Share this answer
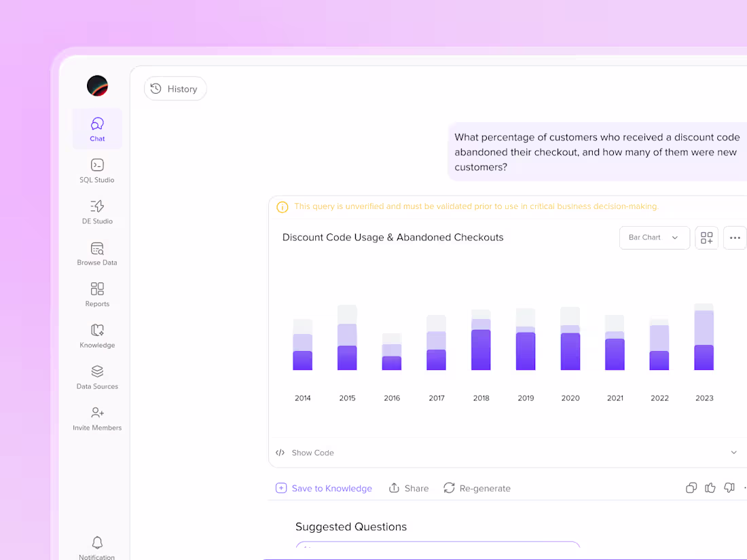Screen dimensions: 747x560 (409, 488)
